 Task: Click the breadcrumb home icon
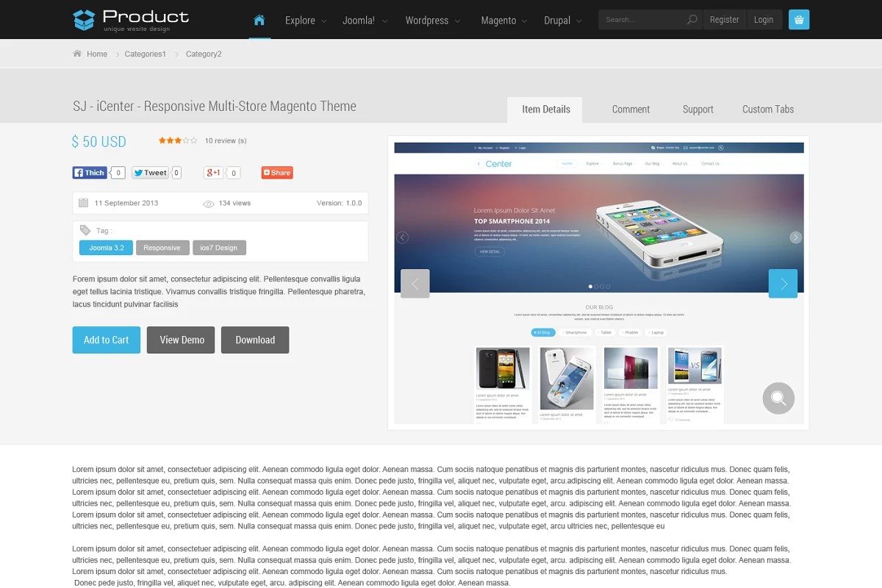[x=77, y=54]
